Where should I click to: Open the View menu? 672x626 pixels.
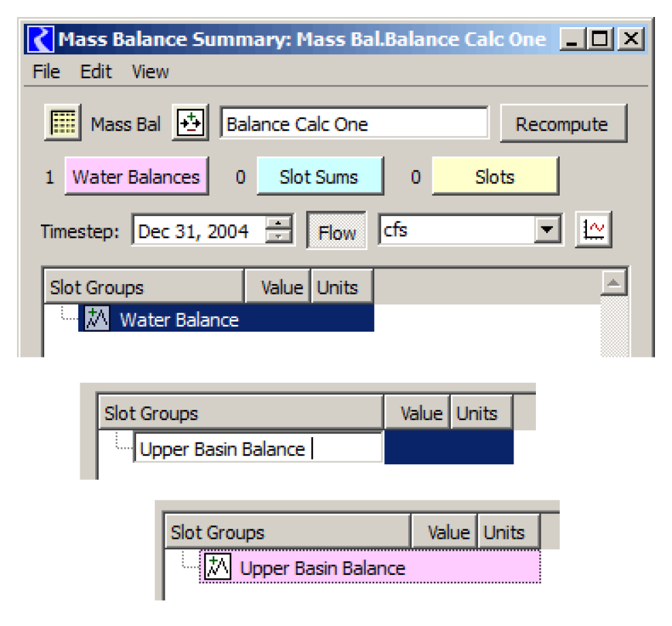[x=150, y=72]
